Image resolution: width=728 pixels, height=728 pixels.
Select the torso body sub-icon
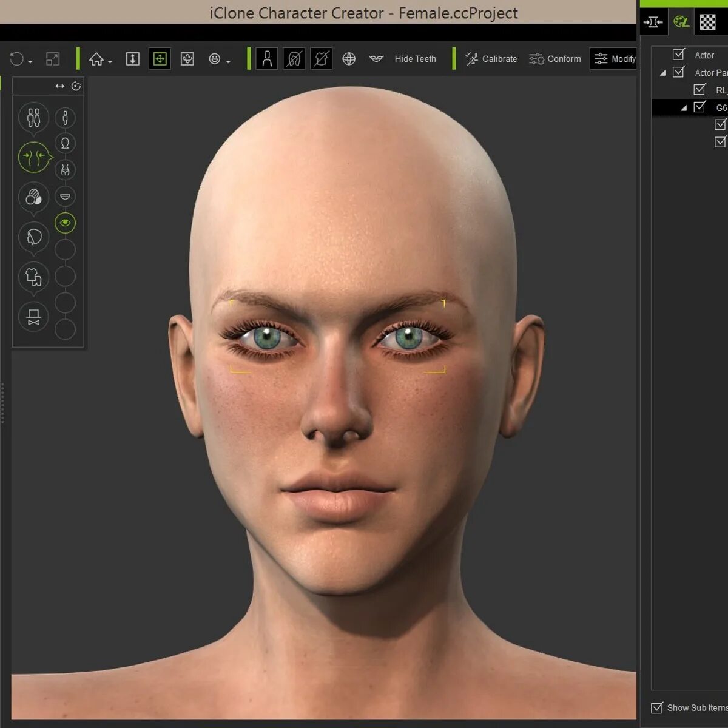tap(65, 170)
